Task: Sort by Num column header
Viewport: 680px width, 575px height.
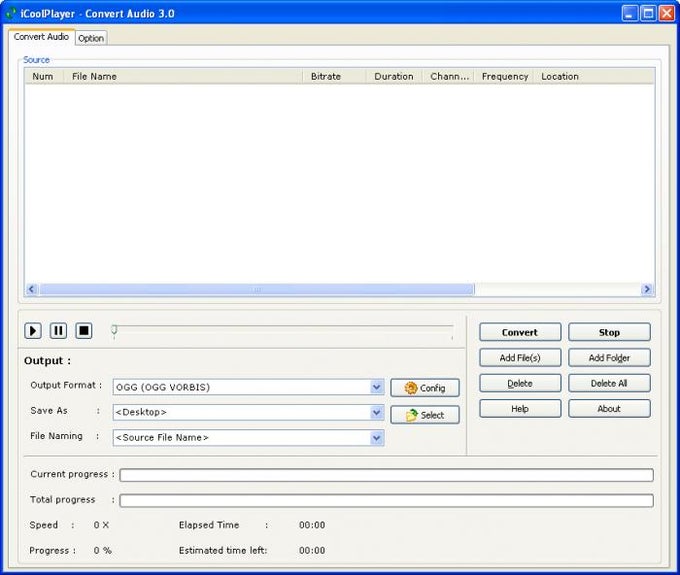Action: point(44,76)
